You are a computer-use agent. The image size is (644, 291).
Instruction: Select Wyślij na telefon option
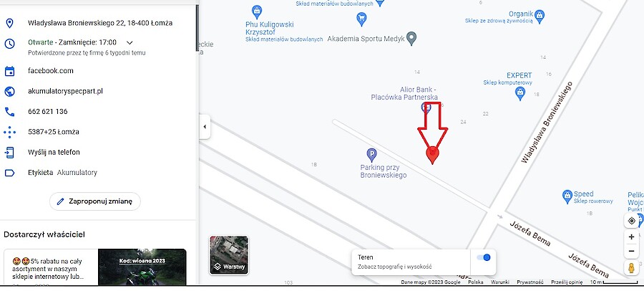click(54, 152)
